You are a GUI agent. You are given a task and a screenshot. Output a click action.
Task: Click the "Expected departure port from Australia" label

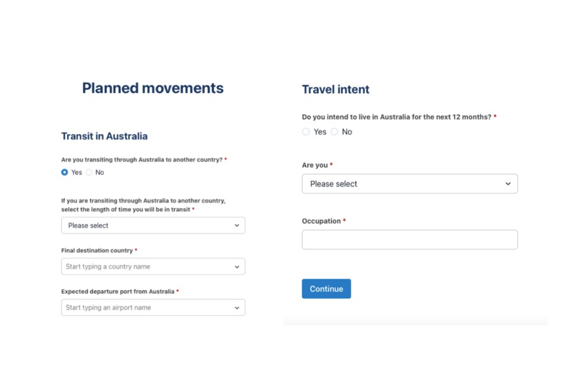[x=118, y=292]
